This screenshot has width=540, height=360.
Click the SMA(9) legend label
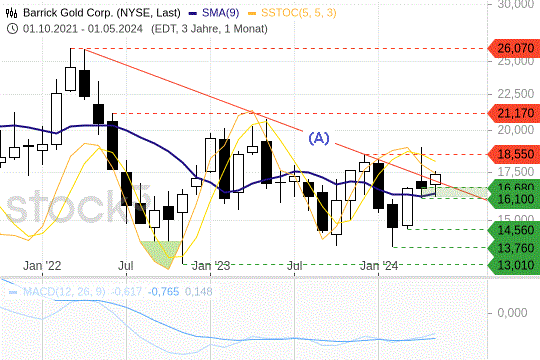220,13
